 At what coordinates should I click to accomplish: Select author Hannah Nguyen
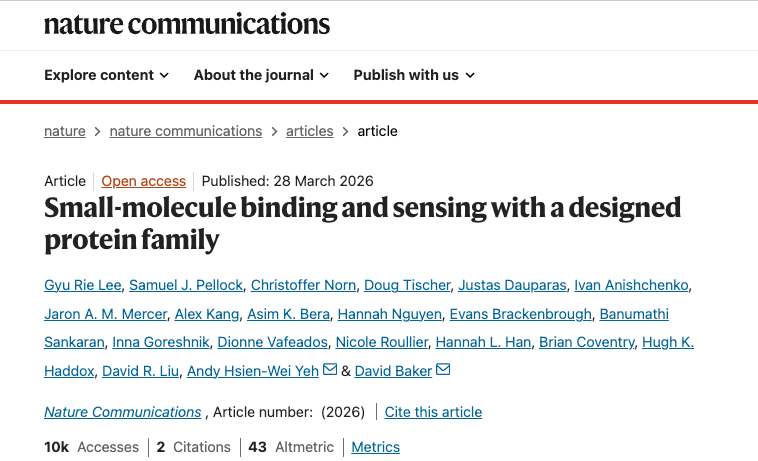point(389,314)
